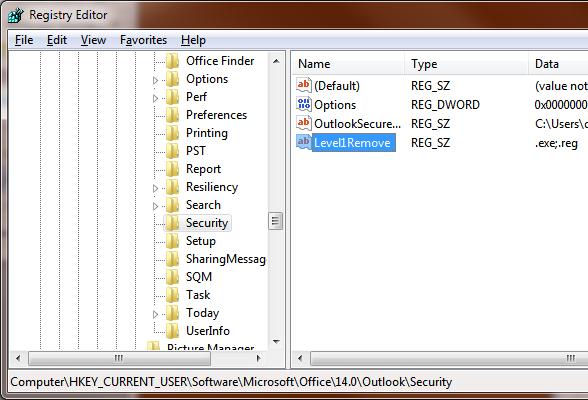Select the Level1Remove string value icon
This screenshot has width=588, height=400.
click(303, 142)
